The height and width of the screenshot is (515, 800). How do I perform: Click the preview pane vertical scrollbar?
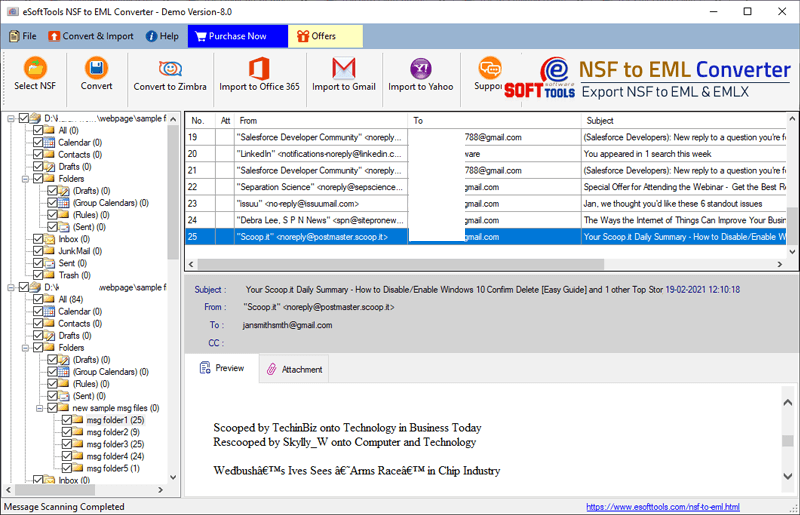click(x=788, y=440)
